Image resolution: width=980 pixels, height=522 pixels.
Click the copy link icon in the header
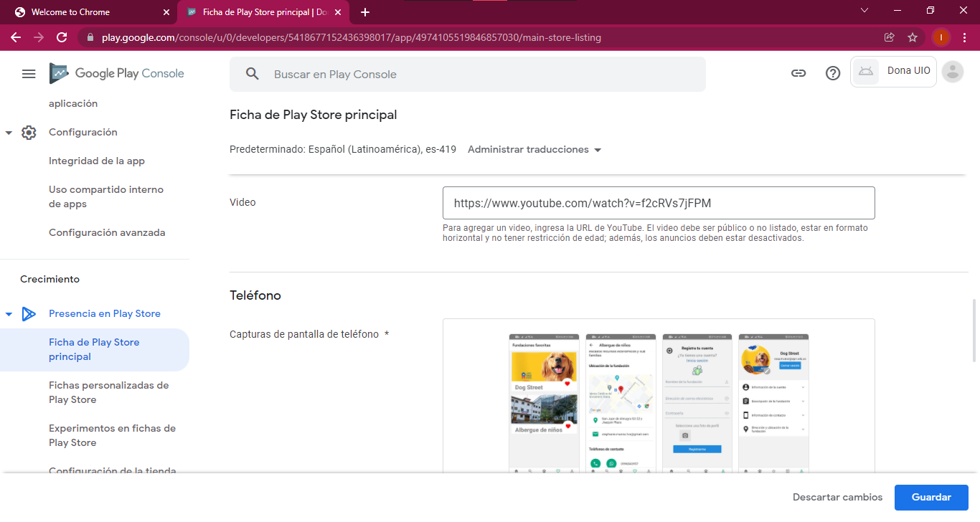(x=798, y=73)
